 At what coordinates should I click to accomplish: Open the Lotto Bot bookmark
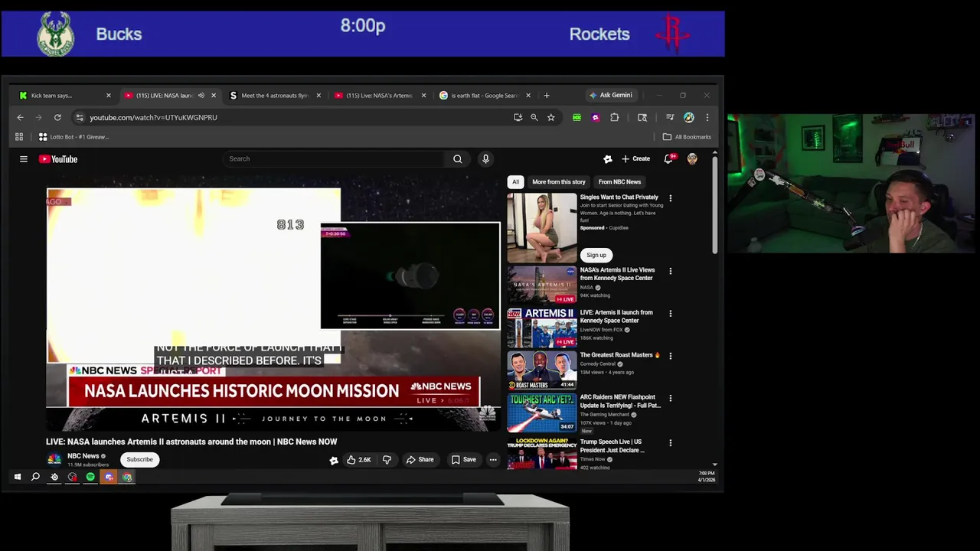tap(73, 137)
